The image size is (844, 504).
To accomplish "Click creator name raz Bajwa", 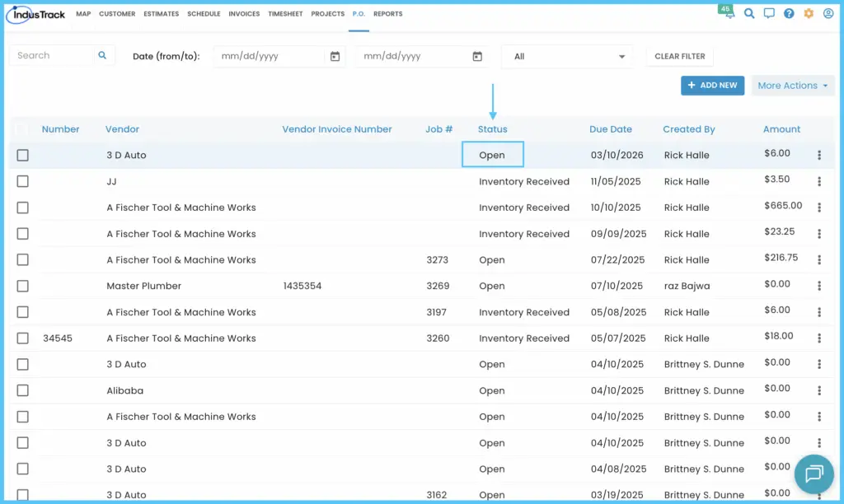I will coord(687,286).
